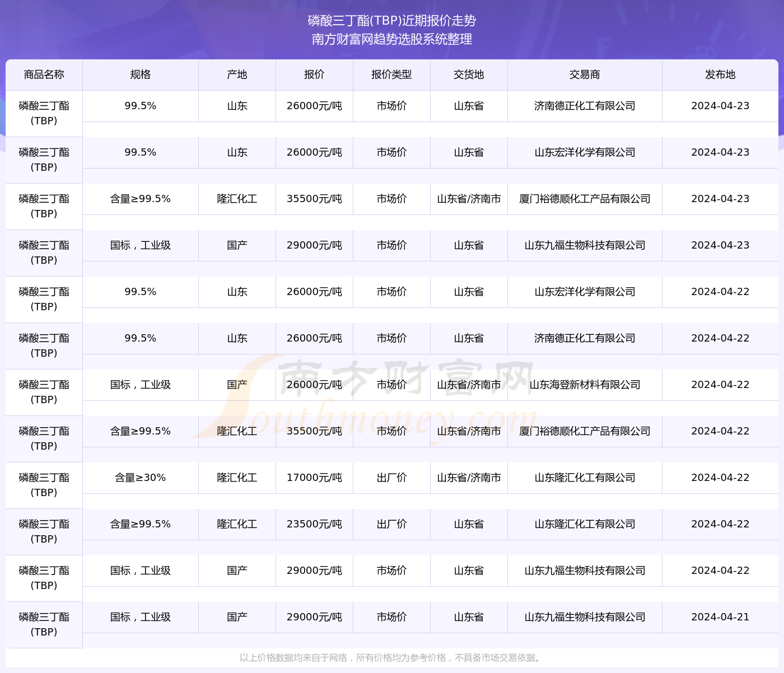Click the 23500元/吨 price cell
The width and height of the screenshot is (784, 673).
coord(314,524)
